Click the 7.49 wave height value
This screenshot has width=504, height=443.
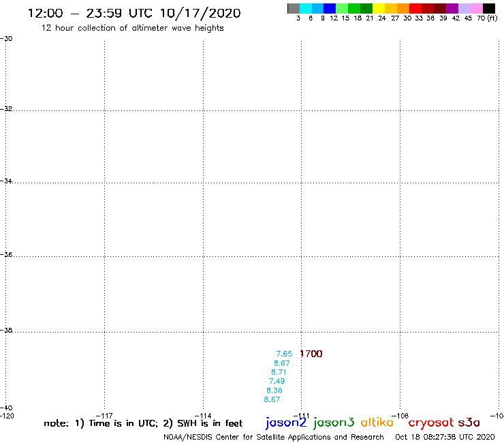pyautogui.click(x=277, y=381)
